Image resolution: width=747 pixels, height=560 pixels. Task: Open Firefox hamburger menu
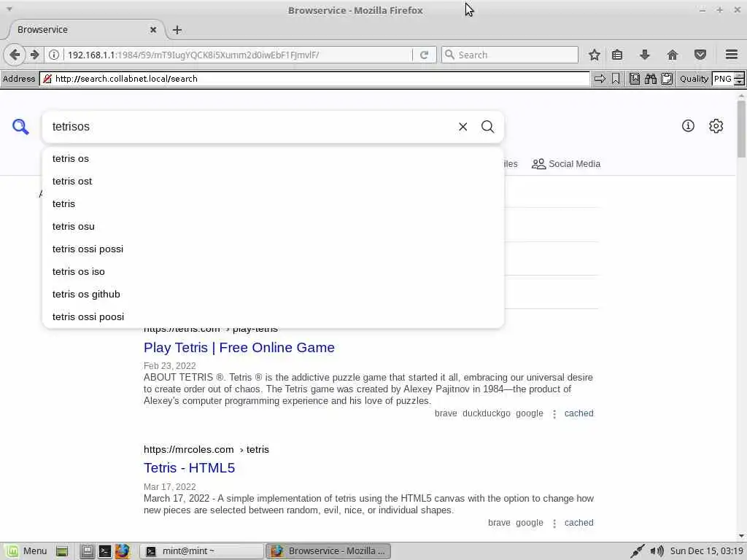point(732,55)
